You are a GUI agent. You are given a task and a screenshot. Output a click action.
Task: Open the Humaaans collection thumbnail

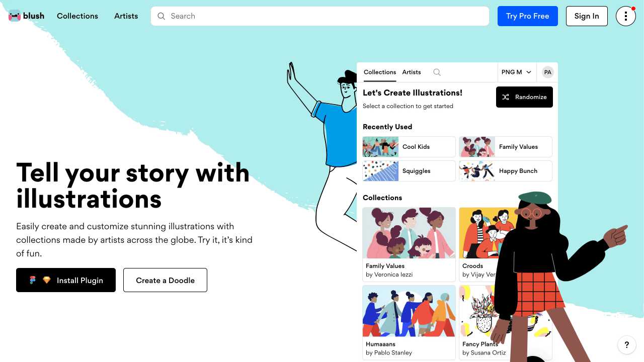click(409, 311)
